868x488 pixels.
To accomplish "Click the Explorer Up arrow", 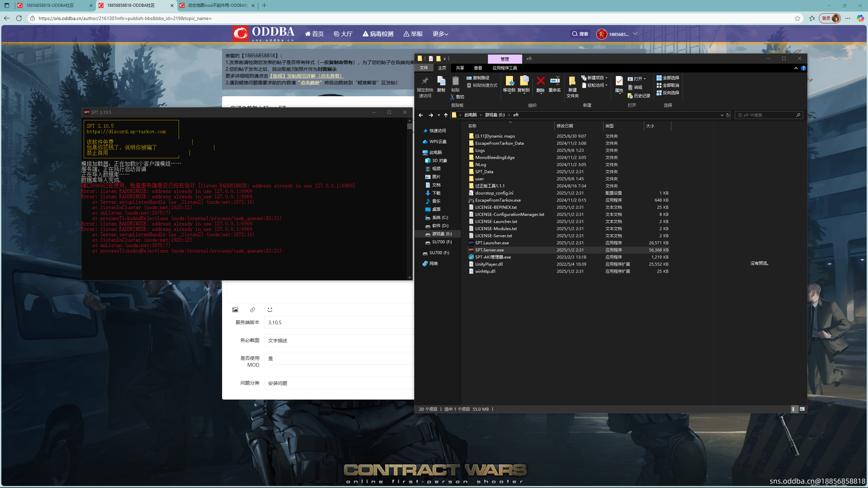I will click(x=446, y=115).
